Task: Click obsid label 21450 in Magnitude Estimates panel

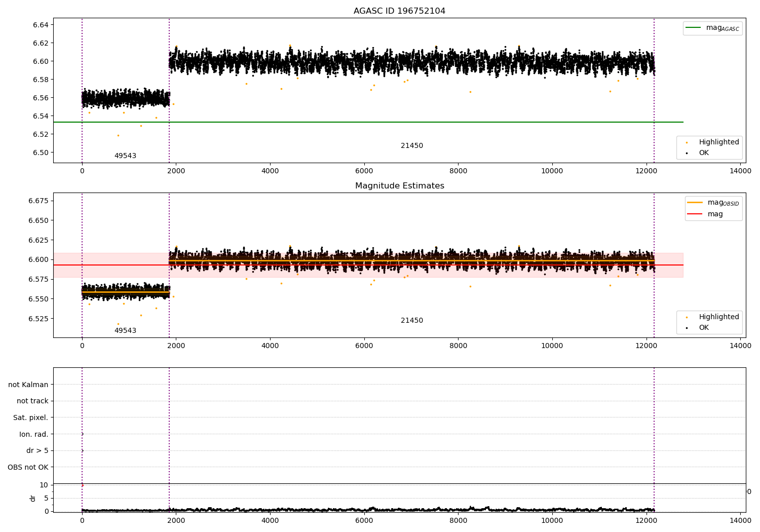Action: point(412,321)
